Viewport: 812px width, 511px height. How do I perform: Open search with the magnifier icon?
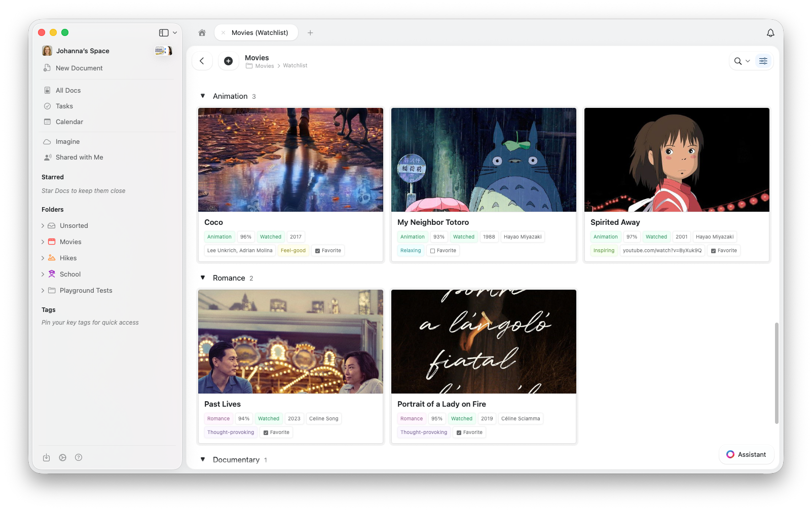click(737, 61)
